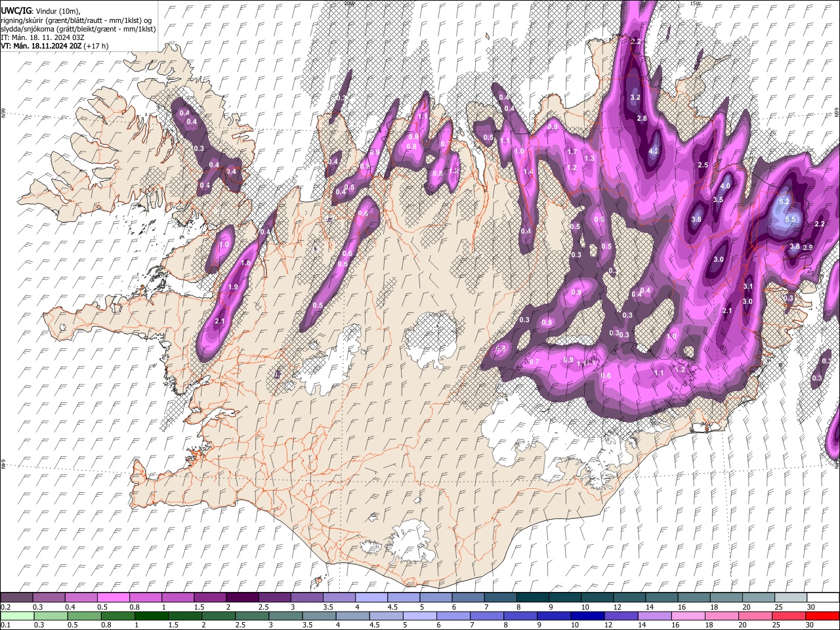The image size is (840, 630).
Task: Click the header line starting "slydda/snjókoma"
Action: (78, 29)
